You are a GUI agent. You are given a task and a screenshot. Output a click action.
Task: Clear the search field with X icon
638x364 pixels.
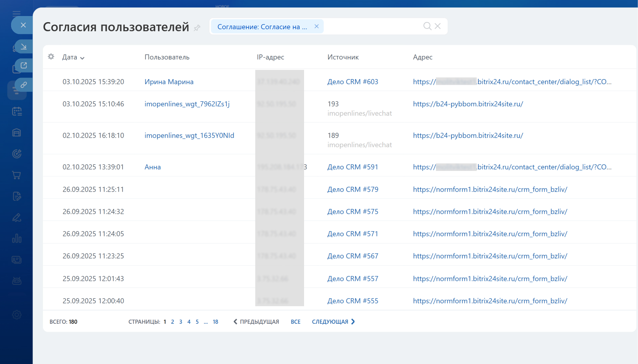[x=438, y=26]
